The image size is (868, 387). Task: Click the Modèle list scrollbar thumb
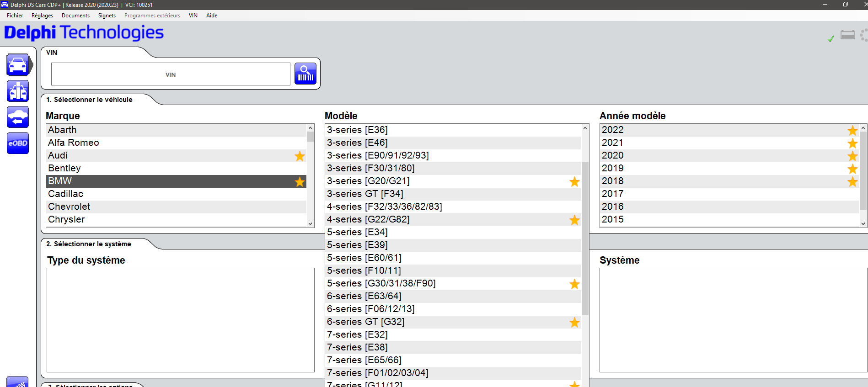click(585, 239)
